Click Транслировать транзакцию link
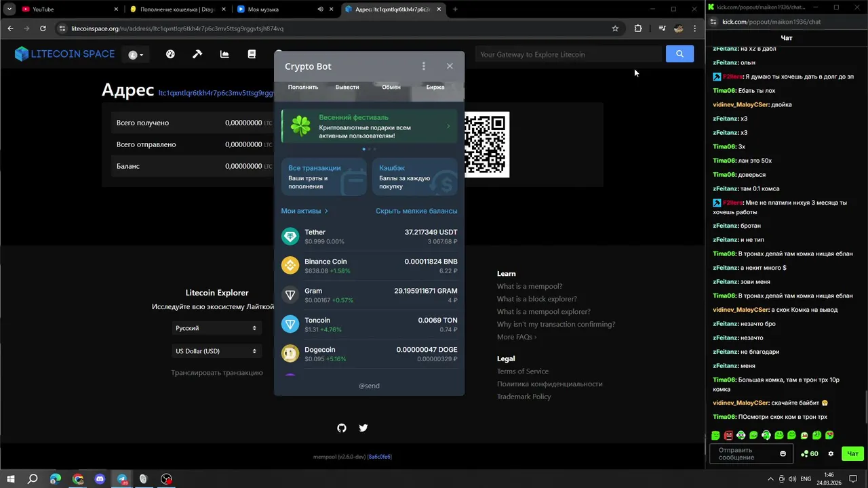Viewport: 868px width, 488px height. [x=217, y=373]
